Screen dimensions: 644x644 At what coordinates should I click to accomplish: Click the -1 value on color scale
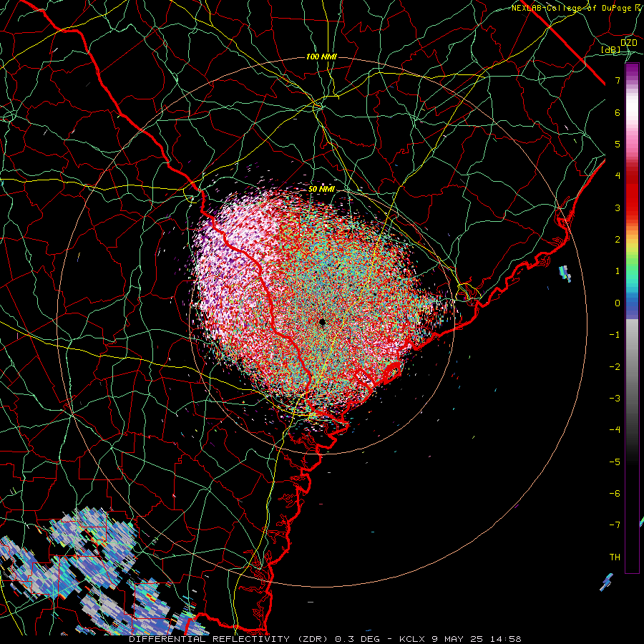coord(615,335)
